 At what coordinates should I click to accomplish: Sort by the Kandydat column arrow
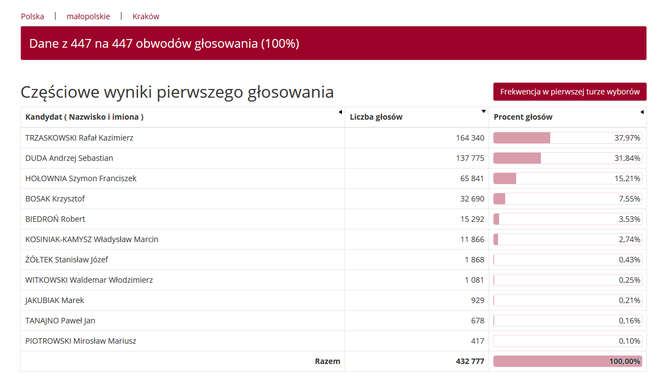tap(340, 112)
